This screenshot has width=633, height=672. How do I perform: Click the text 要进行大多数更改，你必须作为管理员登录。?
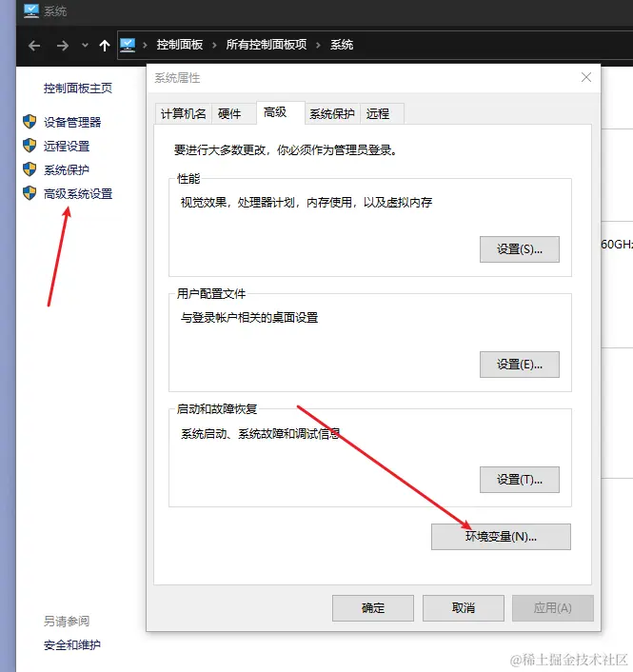click(x=285, y=150)
